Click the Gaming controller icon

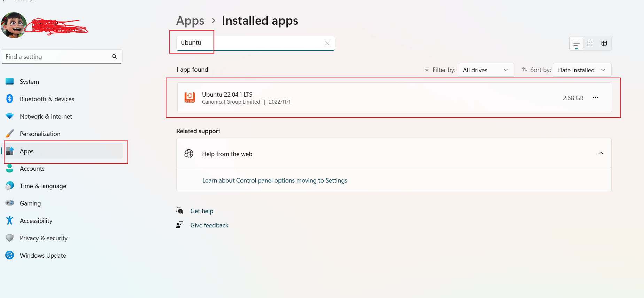click(10, 203)
